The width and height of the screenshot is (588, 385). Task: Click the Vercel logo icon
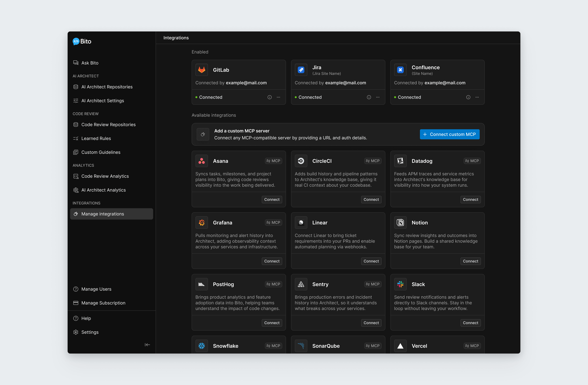pyautogui.click(x=400, y=346)
